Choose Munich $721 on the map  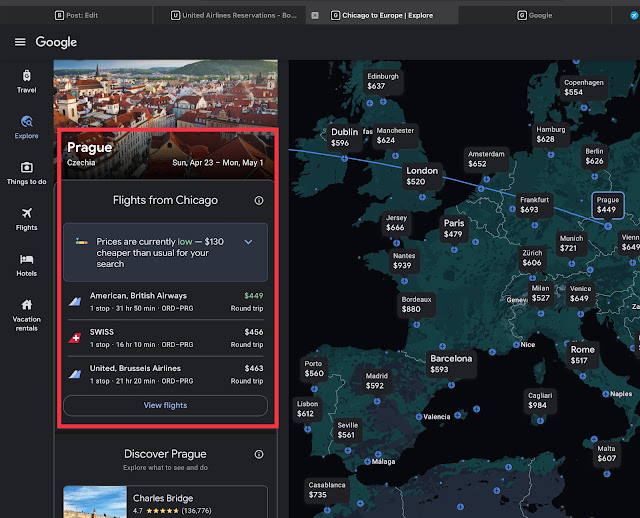coord(571,243)
